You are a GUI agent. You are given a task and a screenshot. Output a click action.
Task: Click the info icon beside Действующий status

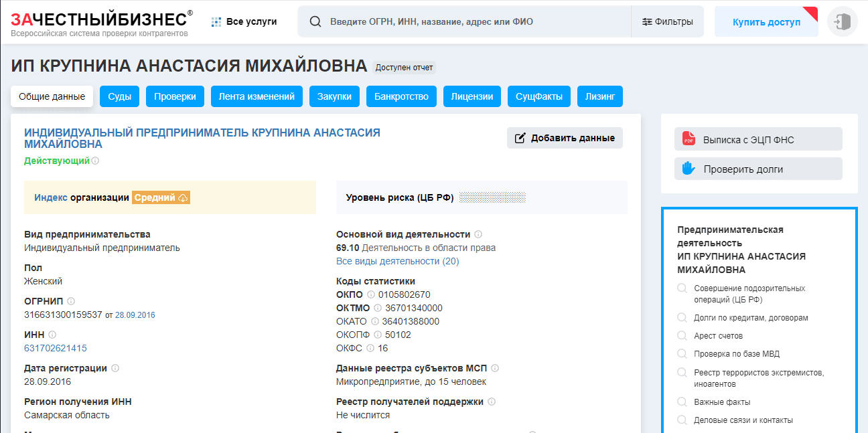[95, 161]
